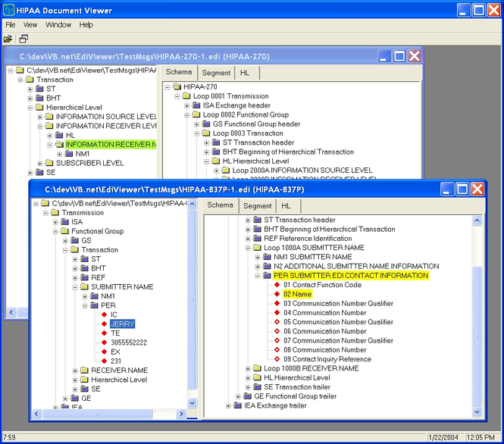504x444 pixels.
Task: Open the File menu
Action: point(11,25)
